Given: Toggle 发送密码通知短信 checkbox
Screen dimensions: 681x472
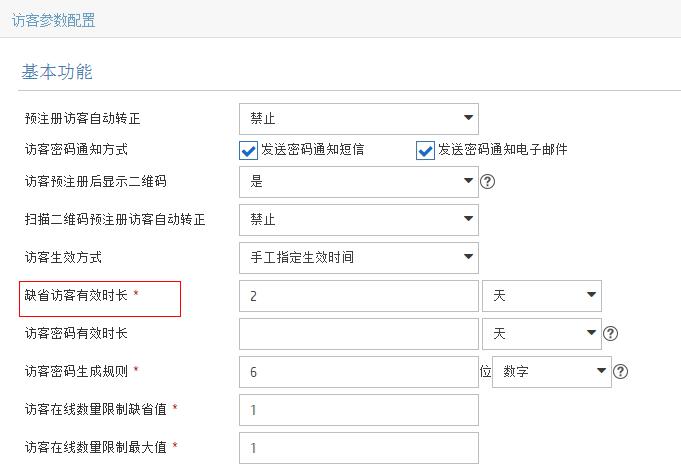Looking at the screenshot, I should pyautogui.click(x=249, y=150).
